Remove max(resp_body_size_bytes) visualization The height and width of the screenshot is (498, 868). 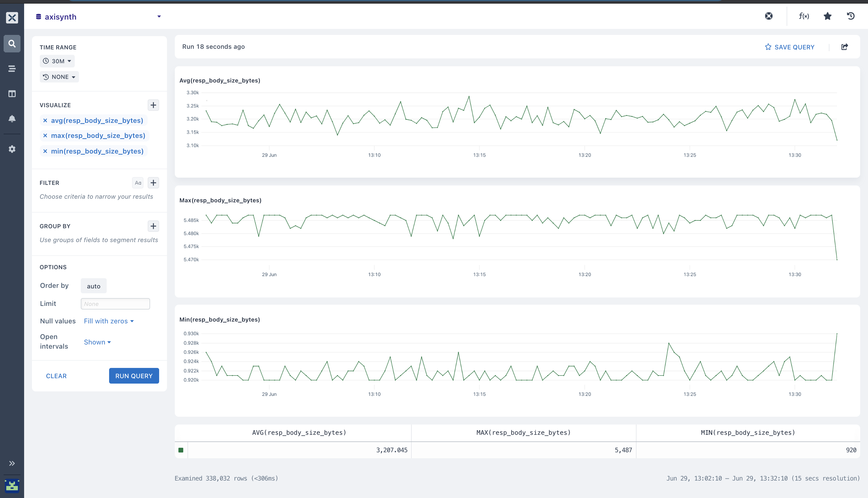tap(45, 136)
